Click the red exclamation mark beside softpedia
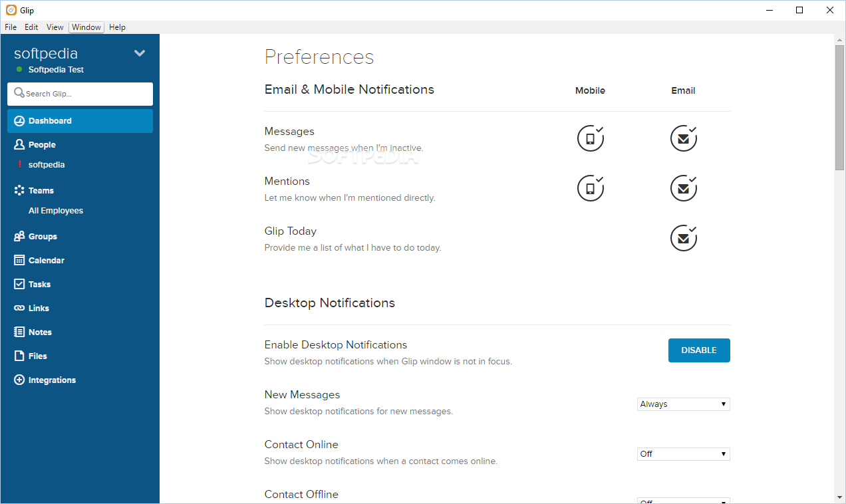The width and height of the screenshot is (846, 504). pos(19,164)
